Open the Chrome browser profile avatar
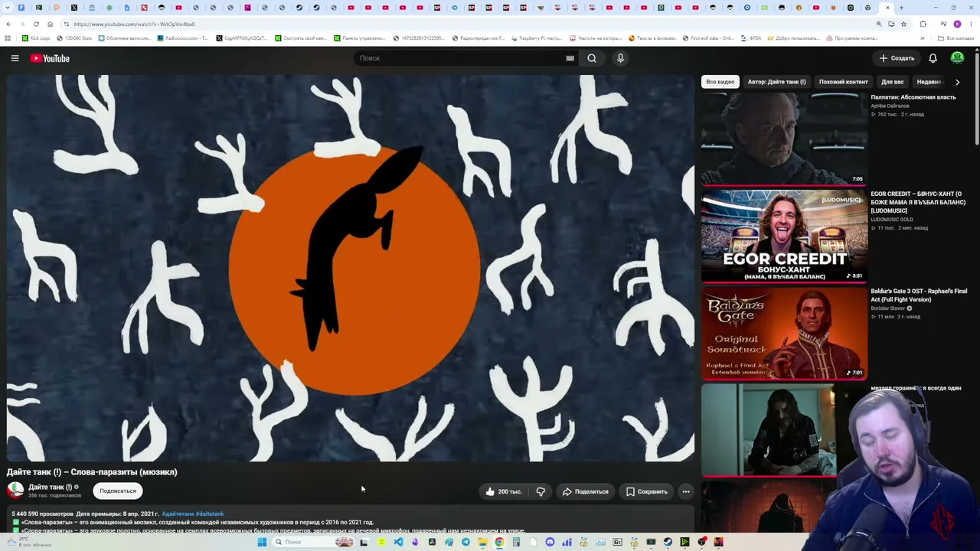The height and width of the screenshot is (551, 980). click(x=957, y=24)
